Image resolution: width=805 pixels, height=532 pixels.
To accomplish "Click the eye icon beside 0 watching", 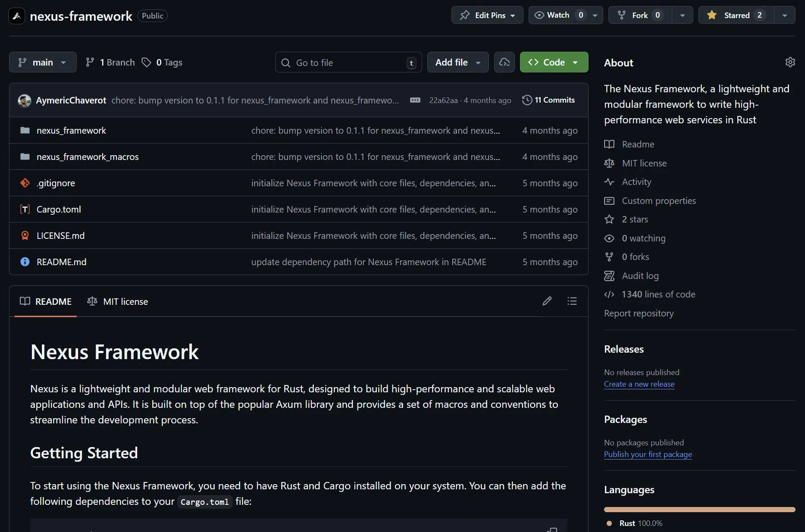I will (x=609, y=238).
